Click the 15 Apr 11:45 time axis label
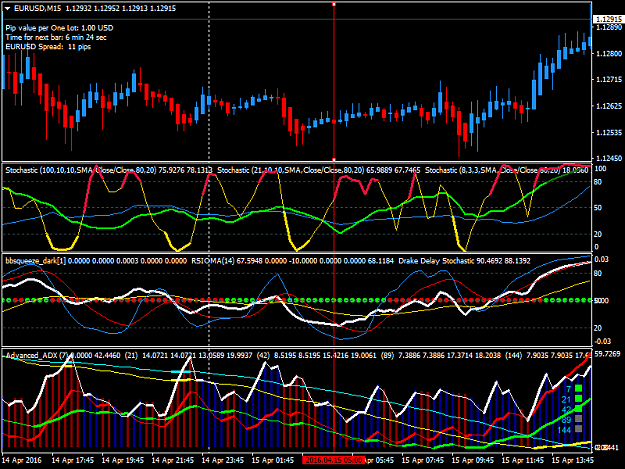Screen dimensions: 625x469 click(x=523, y=460)
